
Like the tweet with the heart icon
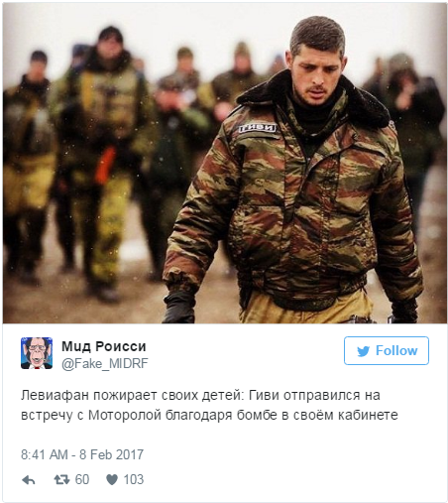112,479
